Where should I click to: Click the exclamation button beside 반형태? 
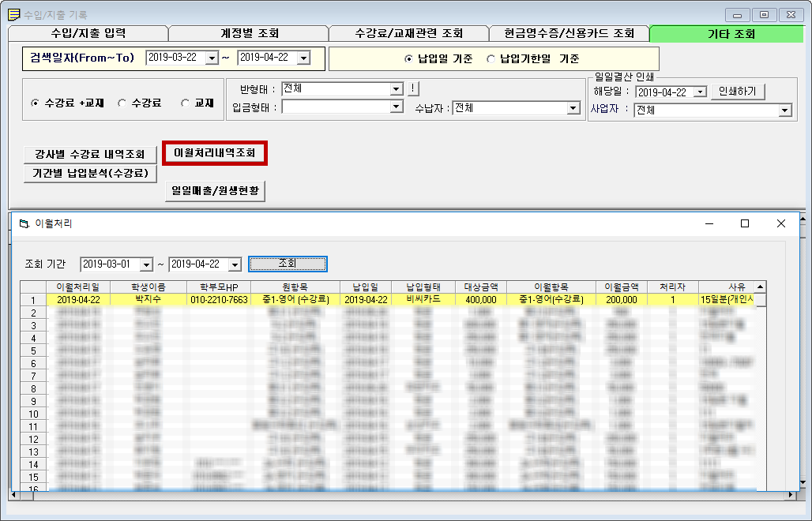click(413, 88)
